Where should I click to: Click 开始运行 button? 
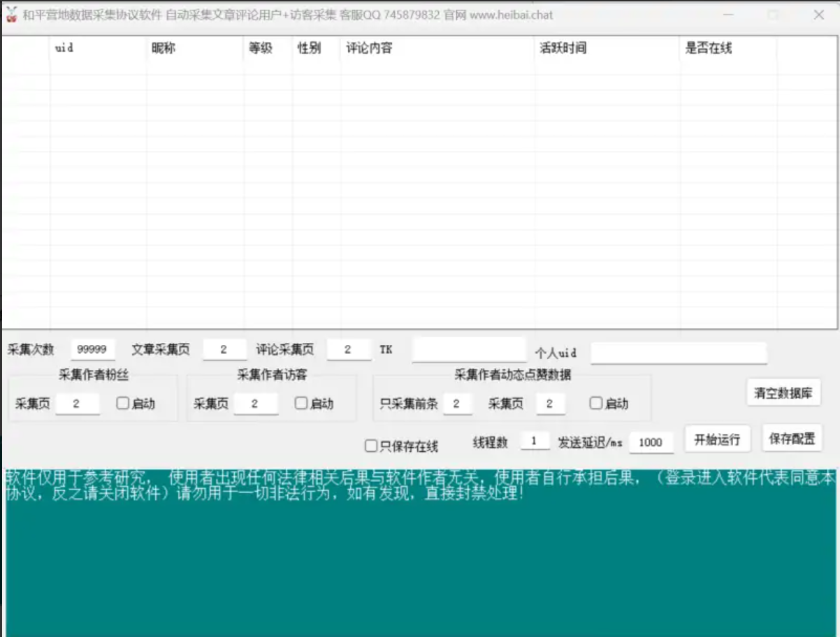(x=717, y=439)
